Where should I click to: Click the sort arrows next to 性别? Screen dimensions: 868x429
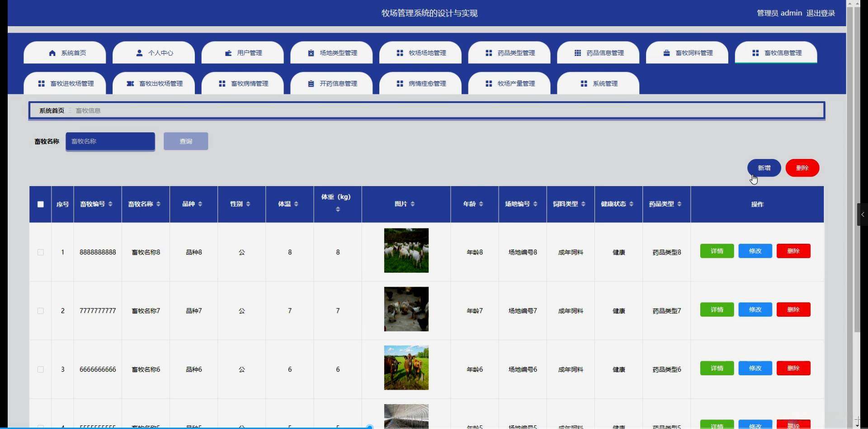pos(248,204)
